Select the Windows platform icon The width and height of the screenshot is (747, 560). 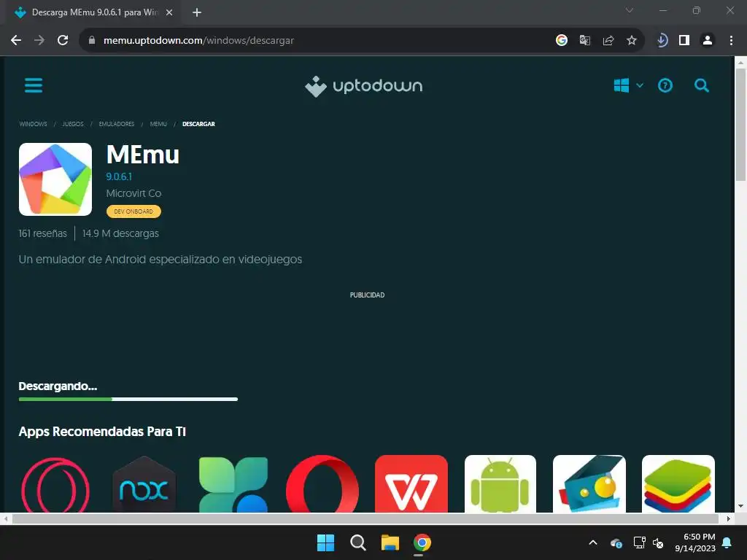click(622, 86)
